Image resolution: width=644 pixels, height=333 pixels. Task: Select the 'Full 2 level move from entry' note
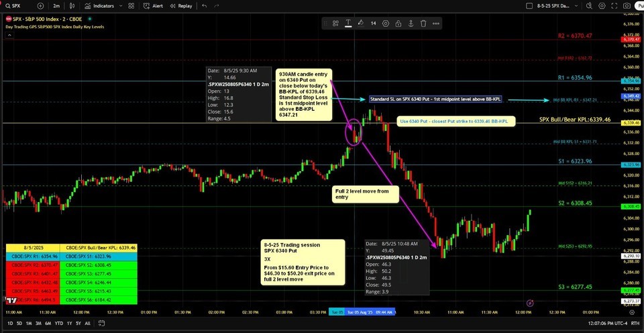[x=366, y=194]
